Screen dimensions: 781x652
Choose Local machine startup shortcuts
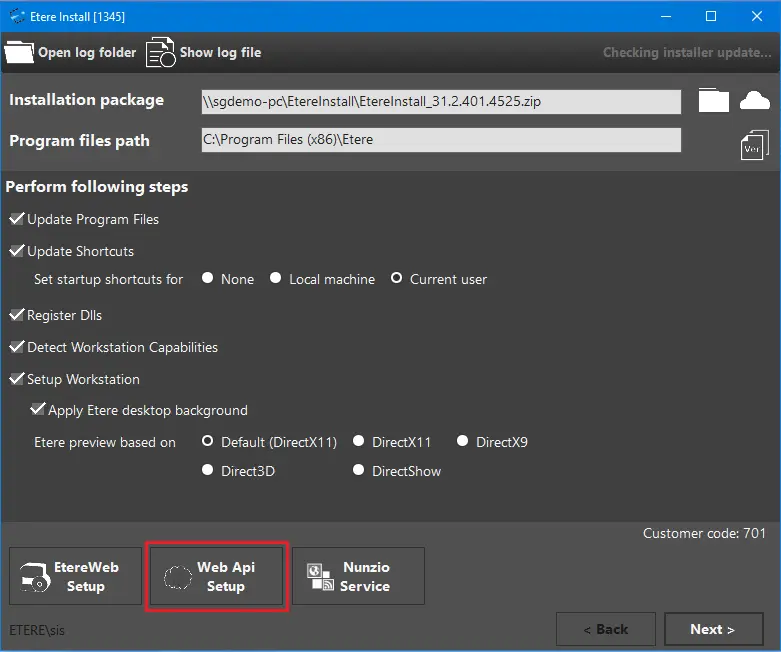(276, 279)
